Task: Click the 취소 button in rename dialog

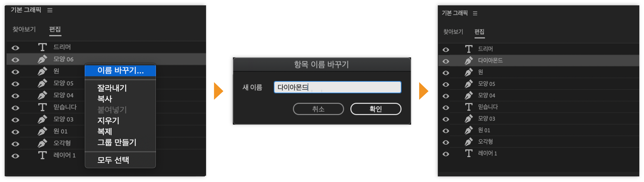Action: tap(318, 109)
